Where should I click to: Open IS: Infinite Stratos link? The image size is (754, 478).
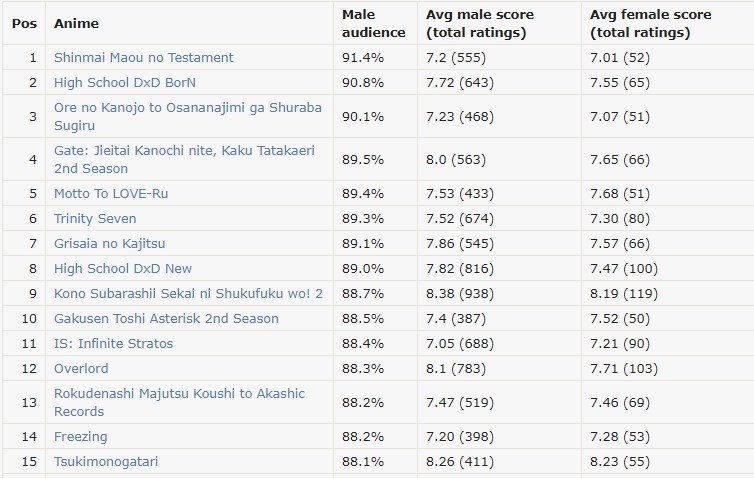click(x=113, y=343)
